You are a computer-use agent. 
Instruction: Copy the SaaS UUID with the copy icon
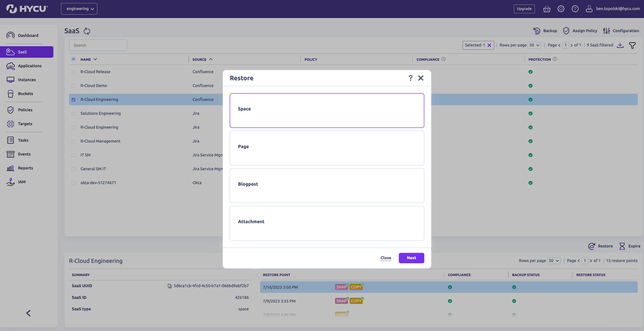tap(170, 286)
